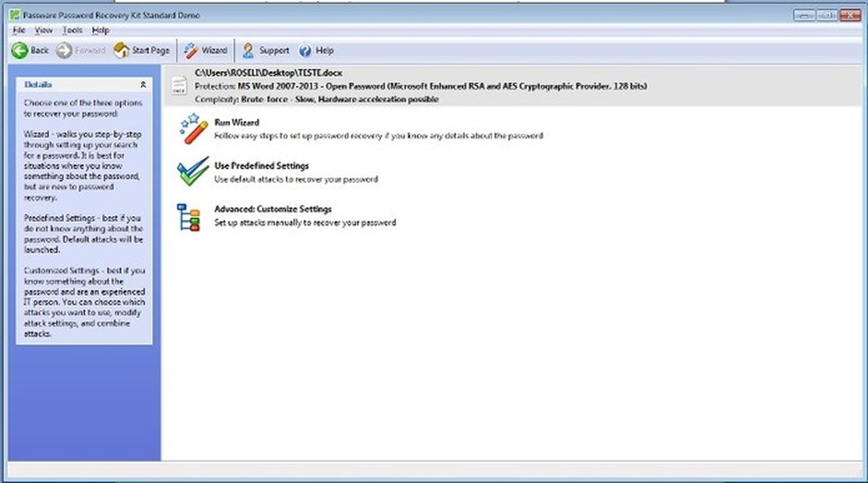Close the Passware window

(849, 15)
